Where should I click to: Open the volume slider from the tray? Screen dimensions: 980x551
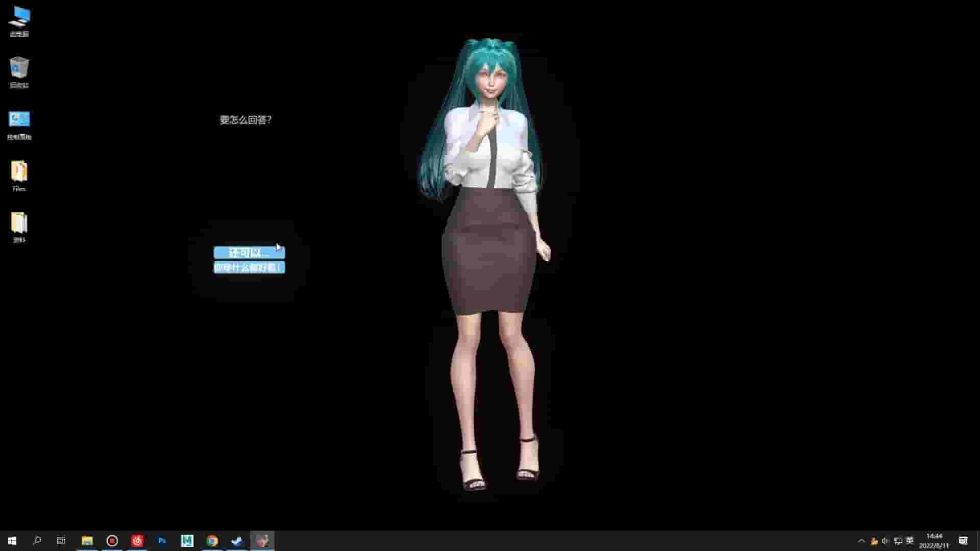[887, 540]
